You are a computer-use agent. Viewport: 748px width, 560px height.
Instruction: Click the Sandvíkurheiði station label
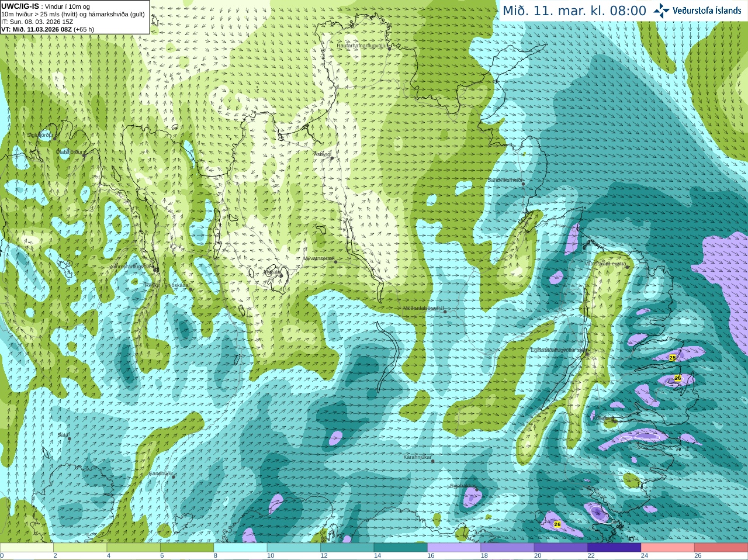click(505, 180)
